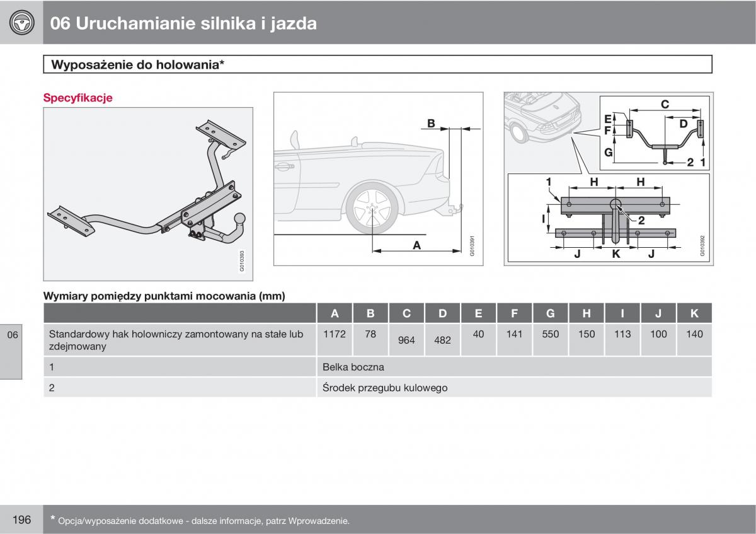Screen dimensions: 756x534
Task: Click column header E in the table
Action: pos(478,313)
